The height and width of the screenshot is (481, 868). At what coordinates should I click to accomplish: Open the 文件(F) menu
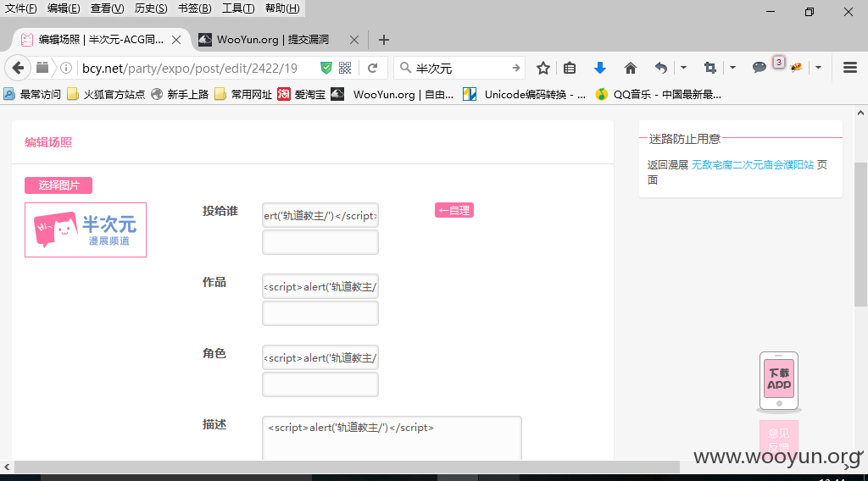20,8
